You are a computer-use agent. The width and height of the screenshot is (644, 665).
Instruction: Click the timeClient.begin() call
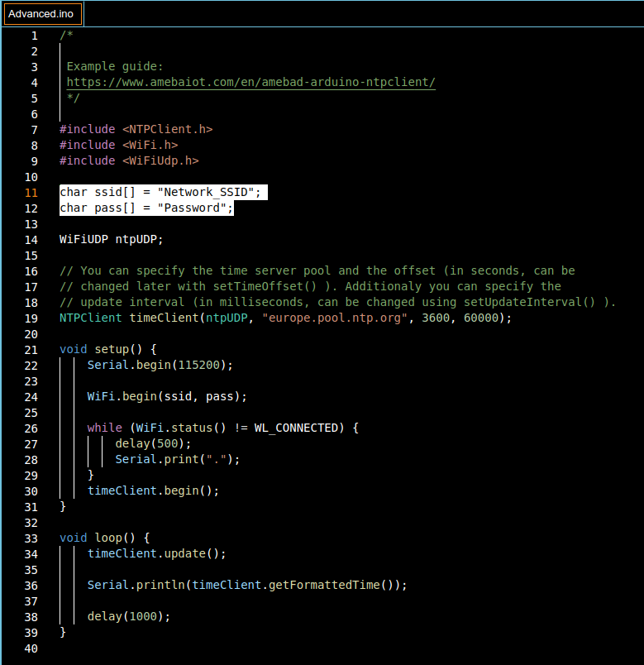pos(153,491)
